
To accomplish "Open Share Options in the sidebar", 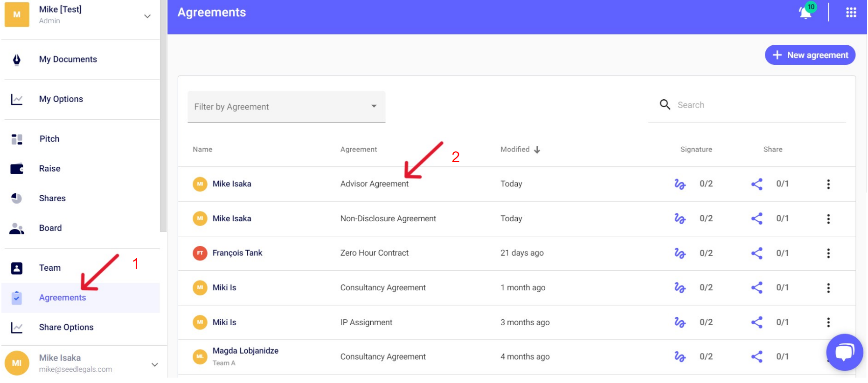I will pyautogui.click(x=66, y=328).
